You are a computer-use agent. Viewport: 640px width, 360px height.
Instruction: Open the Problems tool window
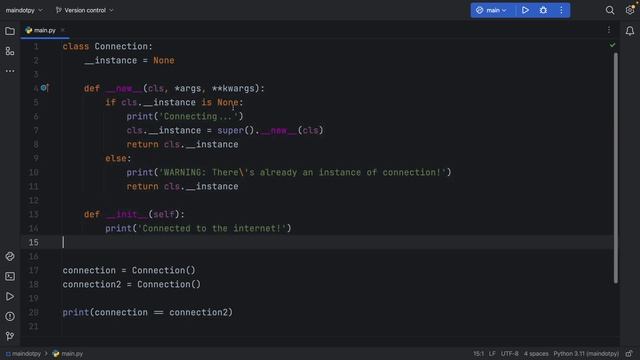coord(10,316)
